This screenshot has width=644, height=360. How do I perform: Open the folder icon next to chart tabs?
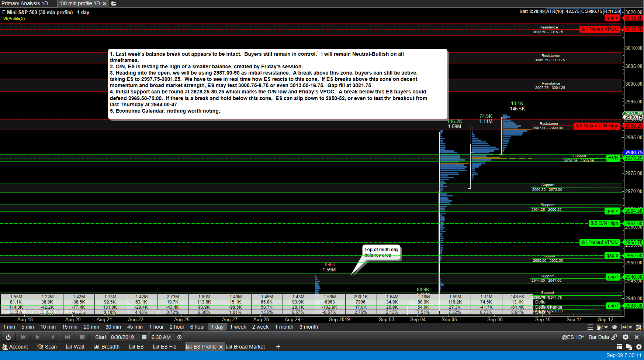point(114,3)
